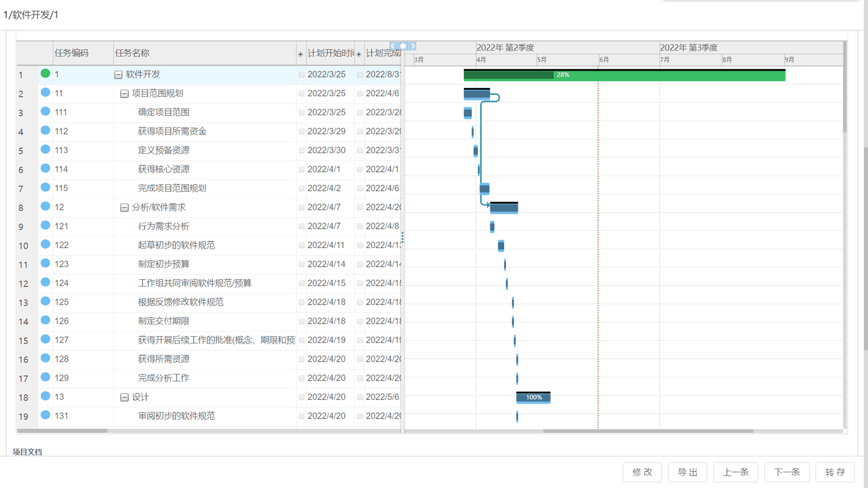Click the Gantt chart horizontal scrollbar thumb
The height and width of the screenshot is (488, 868).
[648, 431]
